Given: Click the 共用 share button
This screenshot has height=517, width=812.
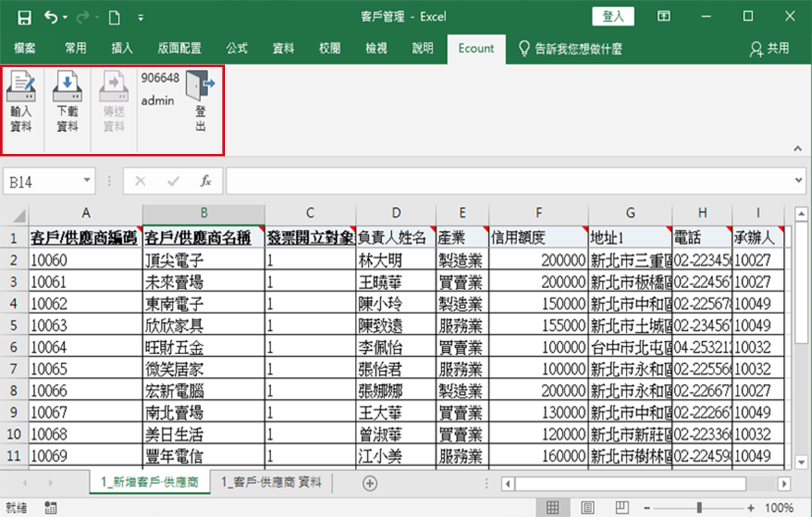Looking at the screenshot, I should click(769, 48).
